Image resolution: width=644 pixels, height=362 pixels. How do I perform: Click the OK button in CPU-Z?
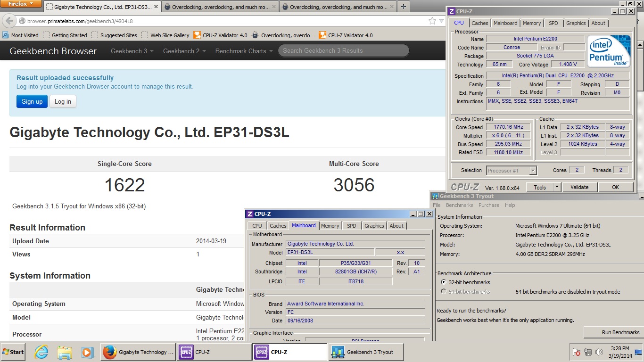615,187
